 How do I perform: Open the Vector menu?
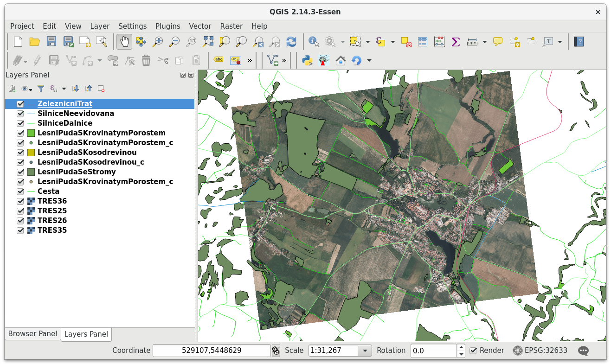click(200, 26)
